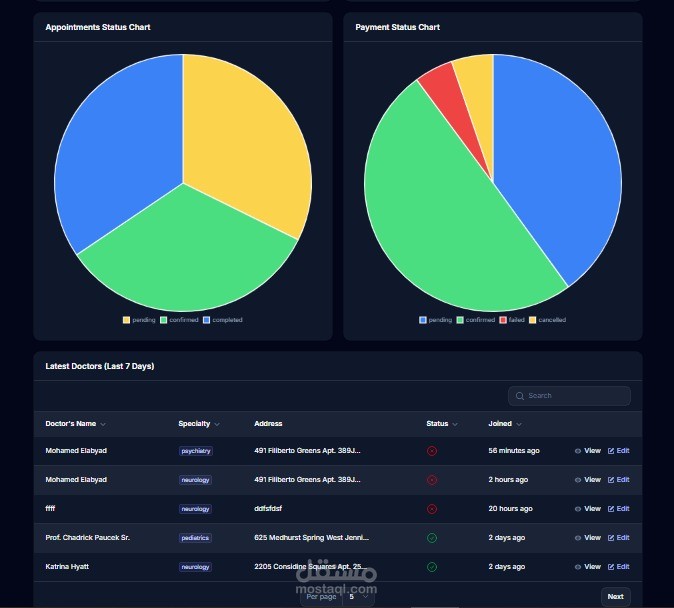
Task: Click 'Payment Status Chart' title
Action: [398, 27]
